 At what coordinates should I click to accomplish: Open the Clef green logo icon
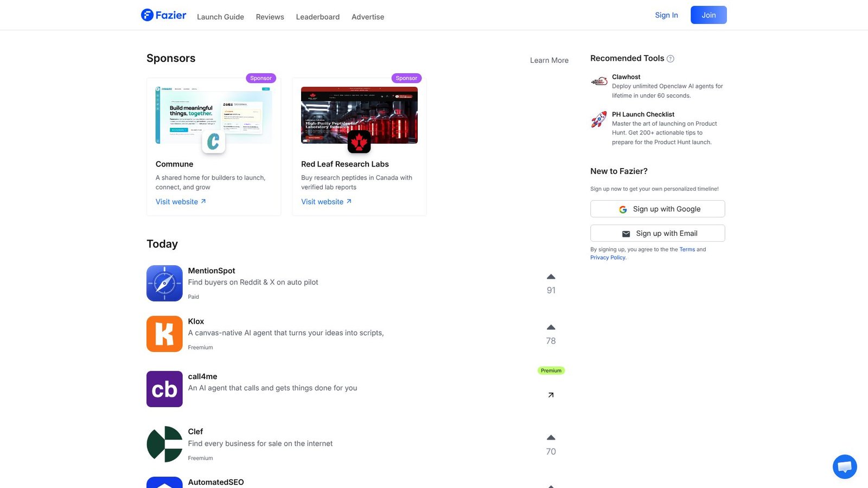click(164, 444)
